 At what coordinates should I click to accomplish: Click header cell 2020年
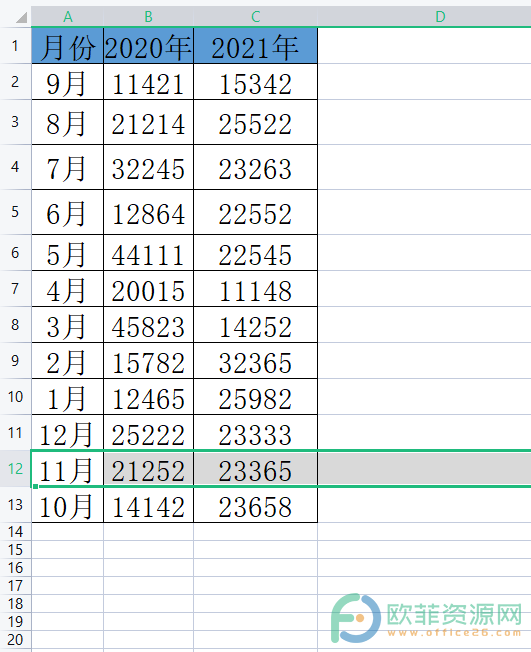coord(148,46)
